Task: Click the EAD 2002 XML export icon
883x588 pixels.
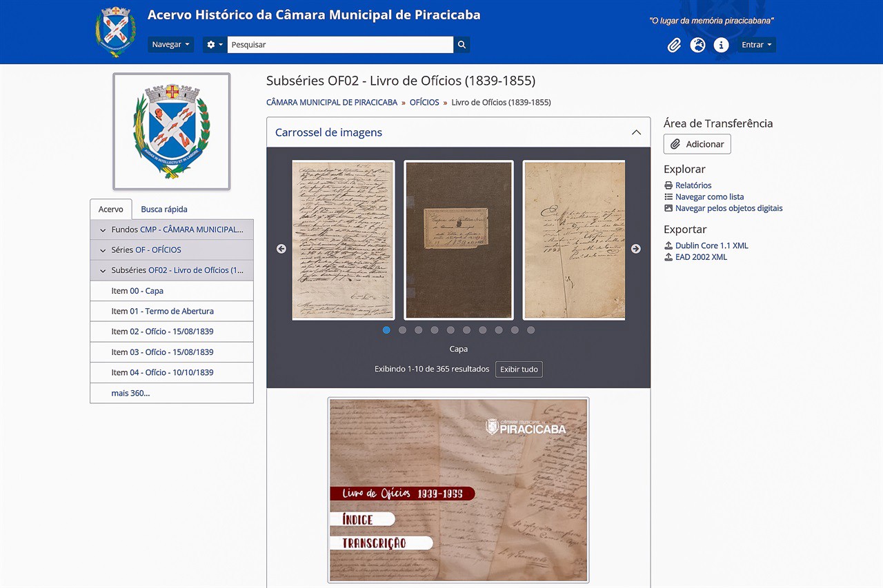Action: coord(668,257)
